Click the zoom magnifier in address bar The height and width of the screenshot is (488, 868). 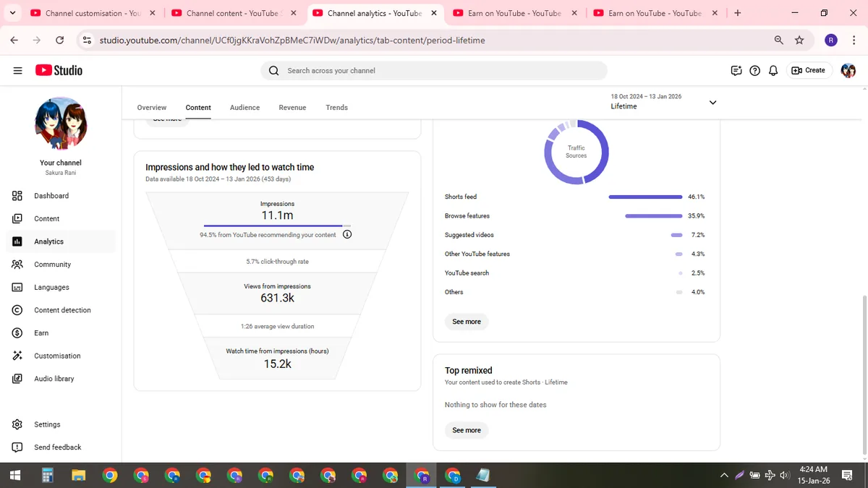tap(779, 40)
